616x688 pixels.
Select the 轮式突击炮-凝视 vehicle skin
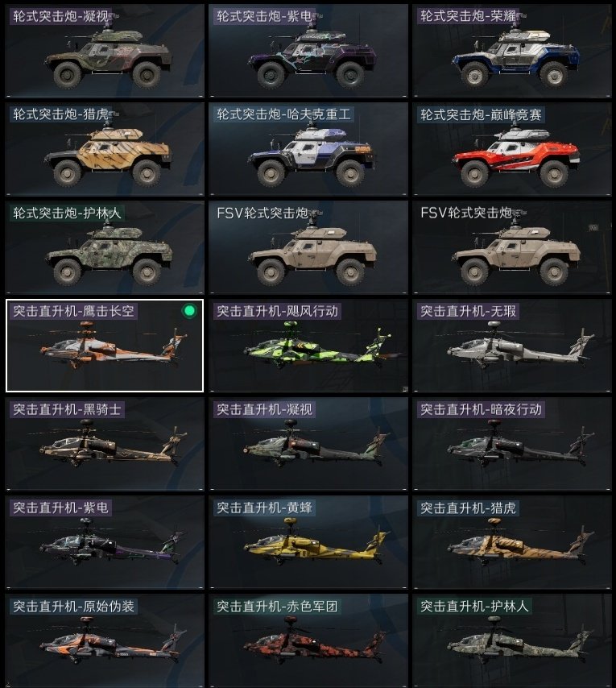[105, 51]
